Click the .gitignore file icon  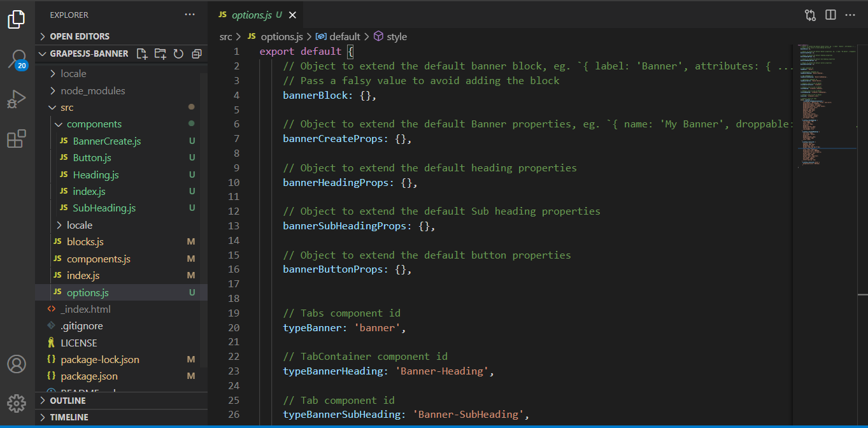tap(52, 325)
